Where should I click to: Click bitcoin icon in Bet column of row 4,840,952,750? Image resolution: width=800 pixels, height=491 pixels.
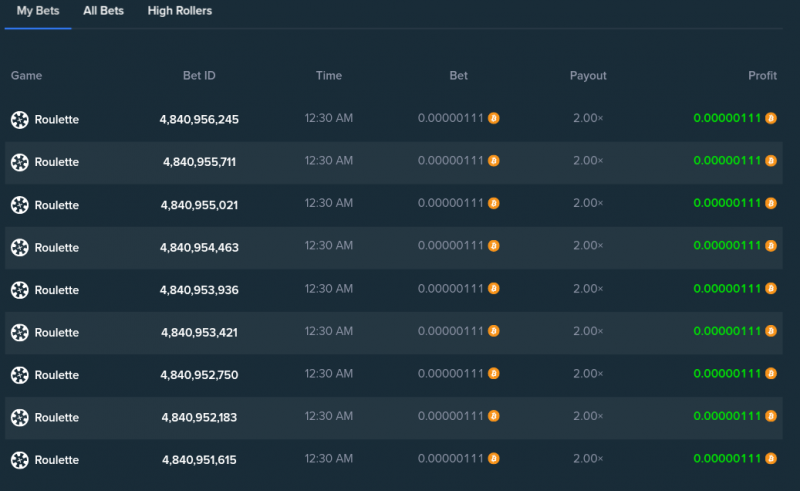click(x=493, y=374)
